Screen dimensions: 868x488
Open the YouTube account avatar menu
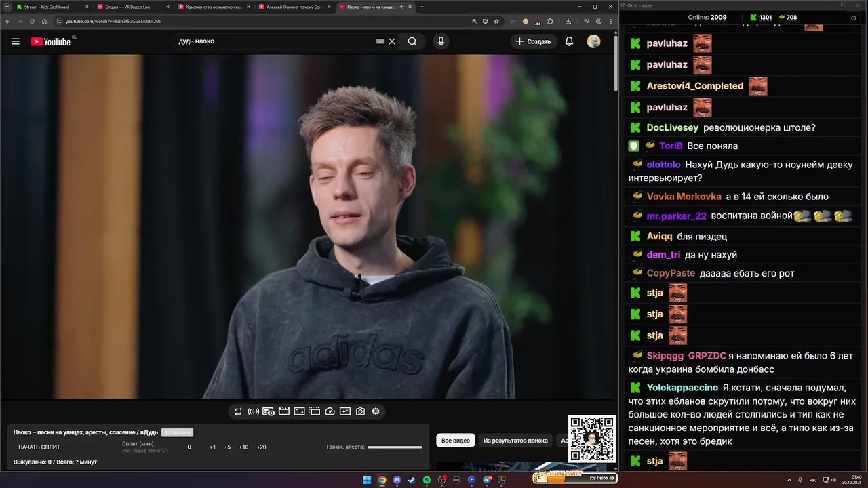click(x=593, y=41)
